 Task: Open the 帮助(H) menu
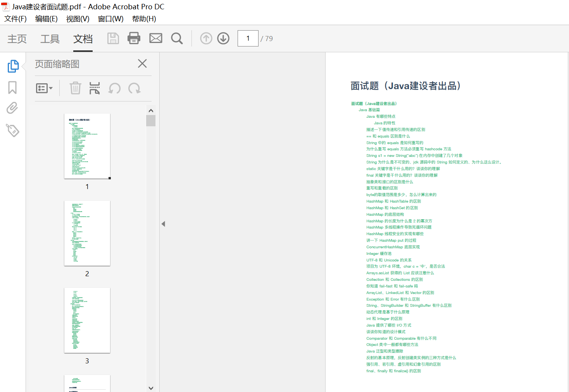(144, 19)
